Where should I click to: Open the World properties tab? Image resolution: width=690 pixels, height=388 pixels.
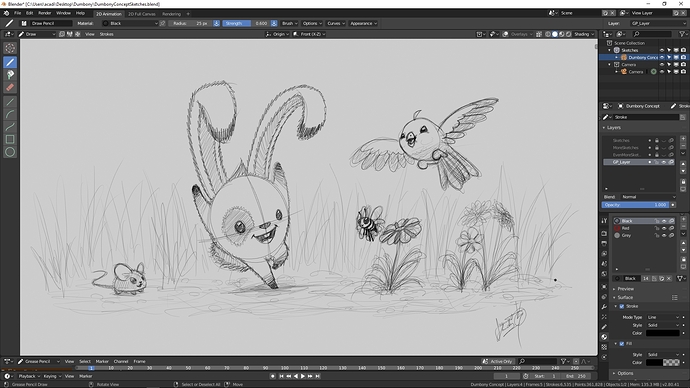click(604, 274)
